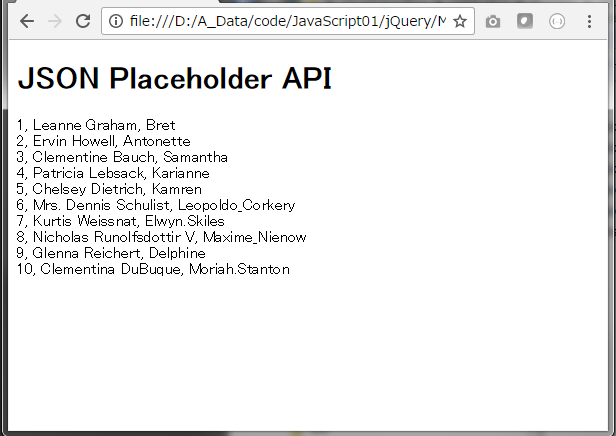The width and height of the screenshot is (616, 436).
Task: Select row '8, Nicholas Runolfsdottir V, Maxime_Nienow'
Action: click(x=161, y=237)
